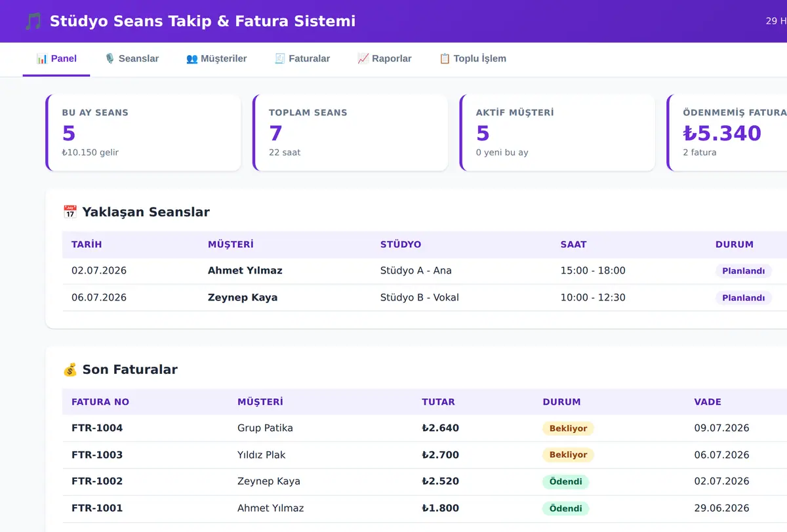Click the Planlandı status for Zeynep Kaya
The height and width of the screenshot is (532, 787).
pyautogui.click(x=743, y=298)
